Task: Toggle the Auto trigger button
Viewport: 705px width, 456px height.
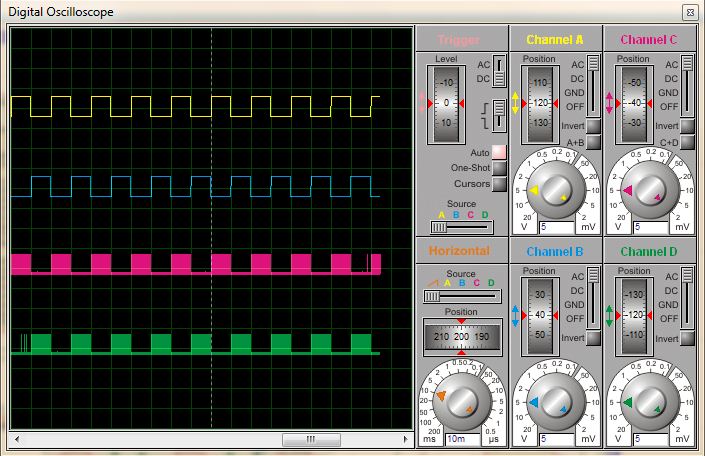Action: (499, 152)
